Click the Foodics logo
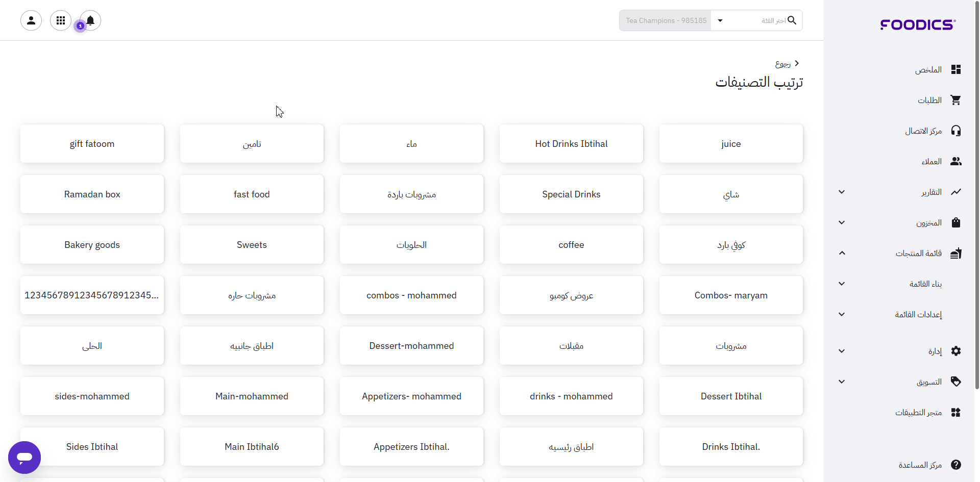980x482 pixels. [x=917, y=24]
